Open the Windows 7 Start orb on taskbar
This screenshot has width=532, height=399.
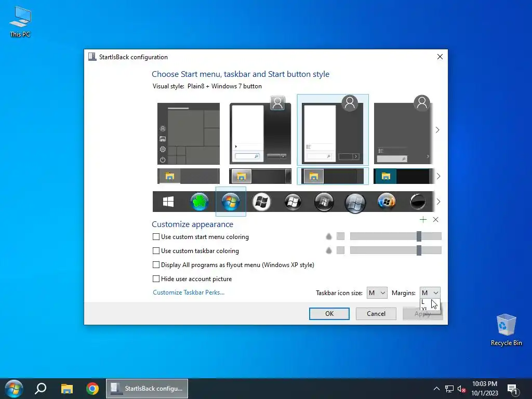coord(14,389)
